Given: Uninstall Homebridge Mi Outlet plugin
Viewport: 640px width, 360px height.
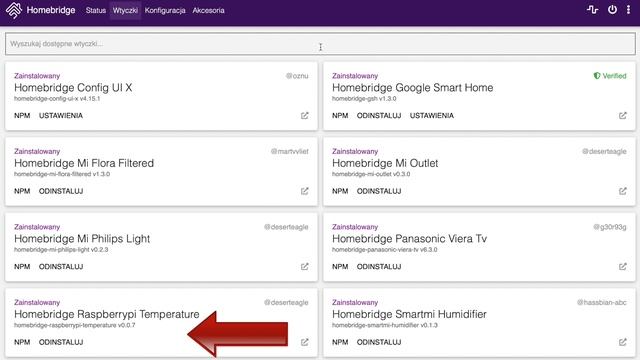Looking at the screenshot, I should tap(379, 191).
